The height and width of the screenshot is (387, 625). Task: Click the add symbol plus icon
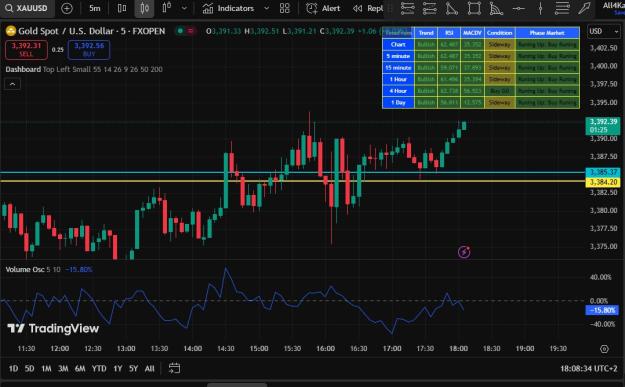pyautogui.click(x=67, y=8)
